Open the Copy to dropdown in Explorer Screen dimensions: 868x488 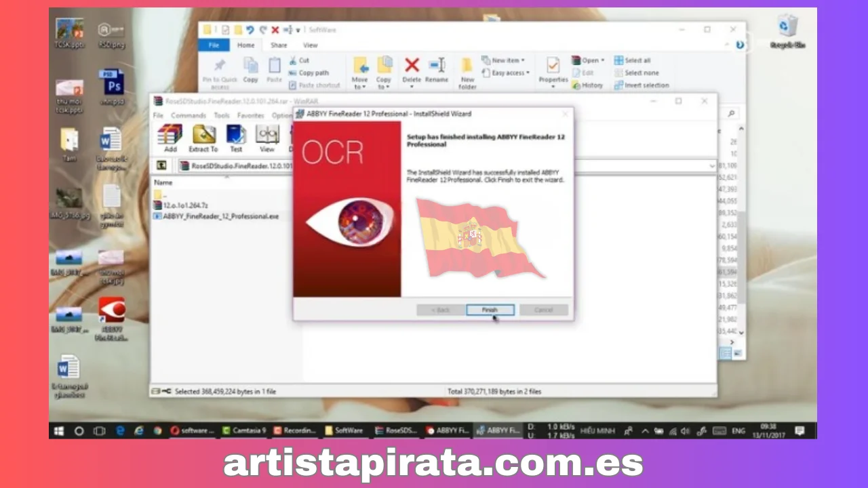(384, 73)
